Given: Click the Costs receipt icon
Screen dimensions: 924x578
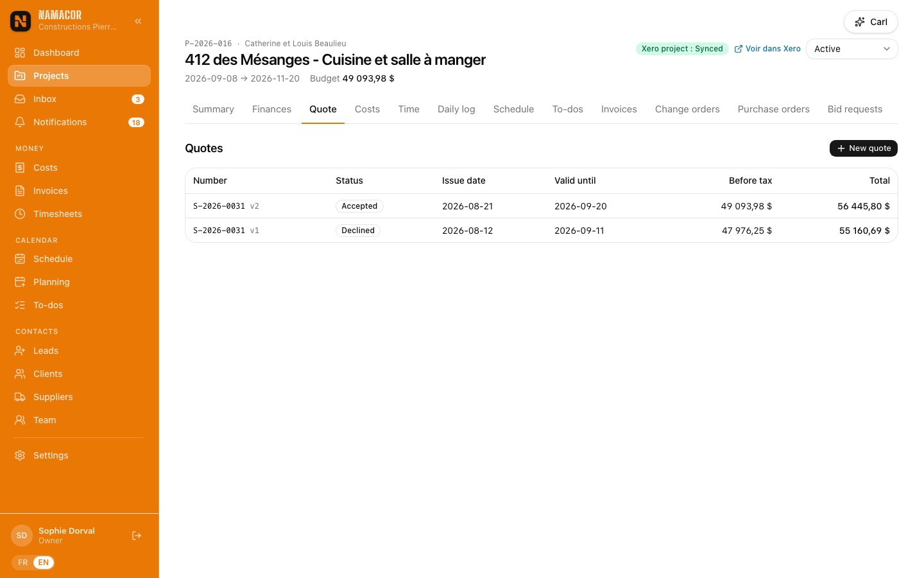Looking at the screenshot, I should pos(20,168).
